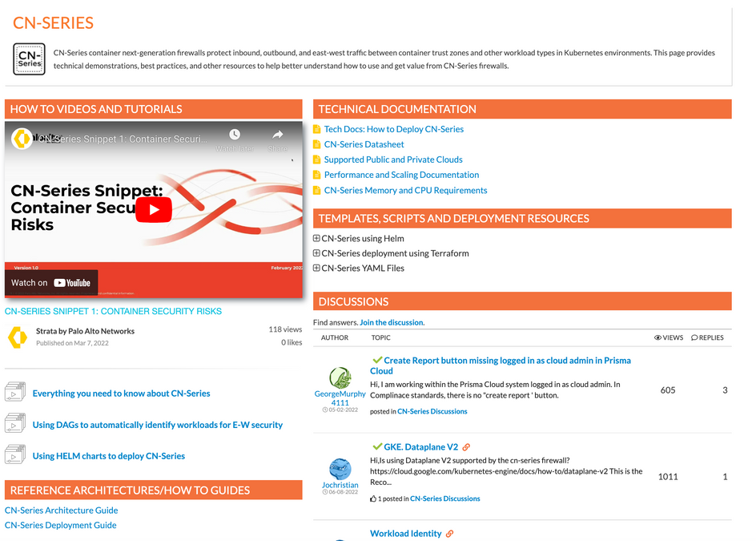Click the Share arrow icon on video

click(x=278, y=135)
